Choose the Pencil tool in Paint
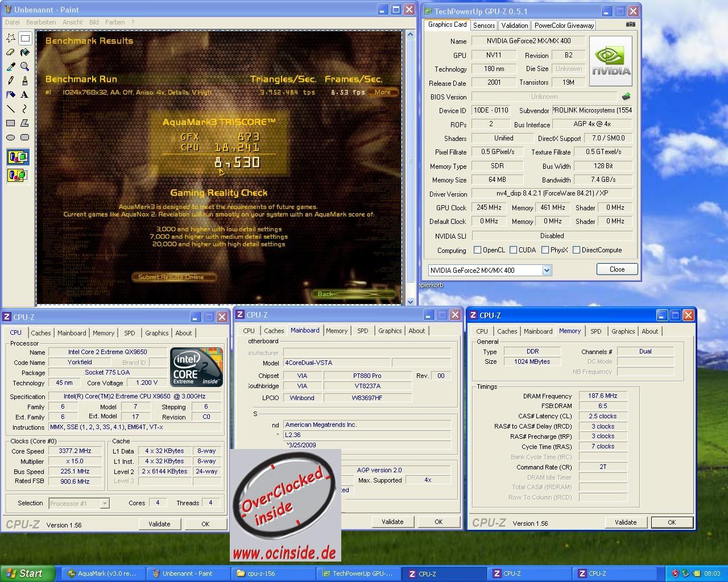The height and width of the screenshot is (582, 728). tap(11, 81)
